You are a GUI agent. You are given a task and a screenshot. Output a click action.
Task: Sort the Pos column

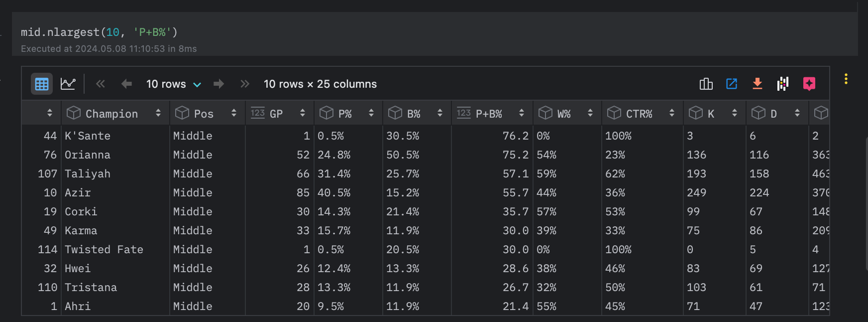click(x=234, y=113)
